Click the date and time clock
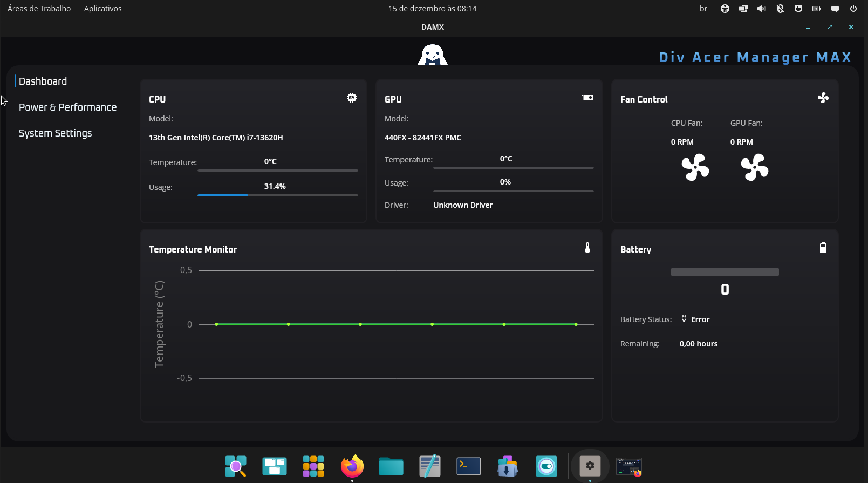868x483 pixels. tap(432, 9)
